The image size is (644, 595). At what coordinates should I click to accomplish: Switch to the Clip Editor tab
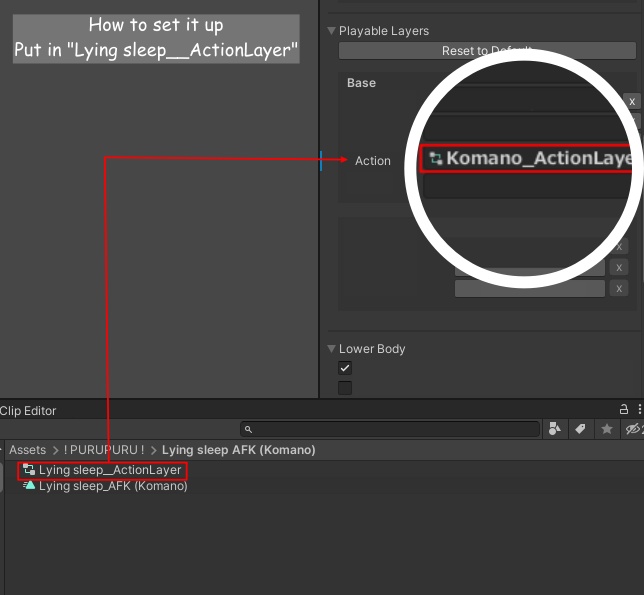coord(28,411)
